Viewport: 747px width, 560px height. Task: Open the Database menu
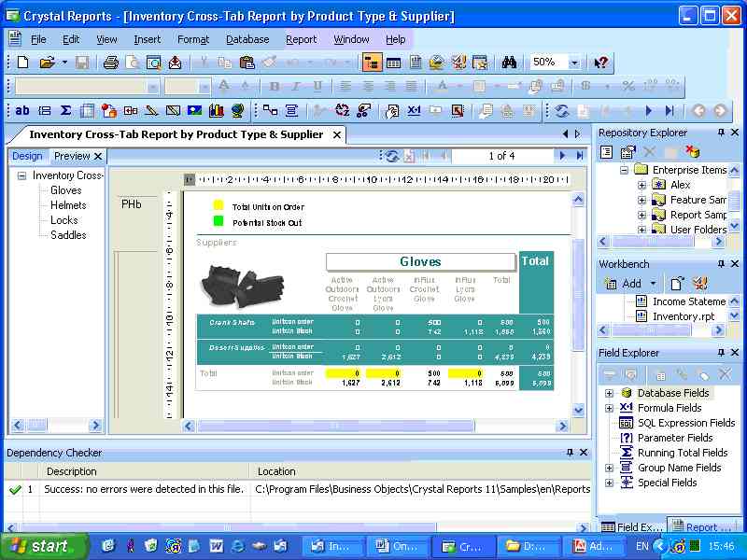247,39
